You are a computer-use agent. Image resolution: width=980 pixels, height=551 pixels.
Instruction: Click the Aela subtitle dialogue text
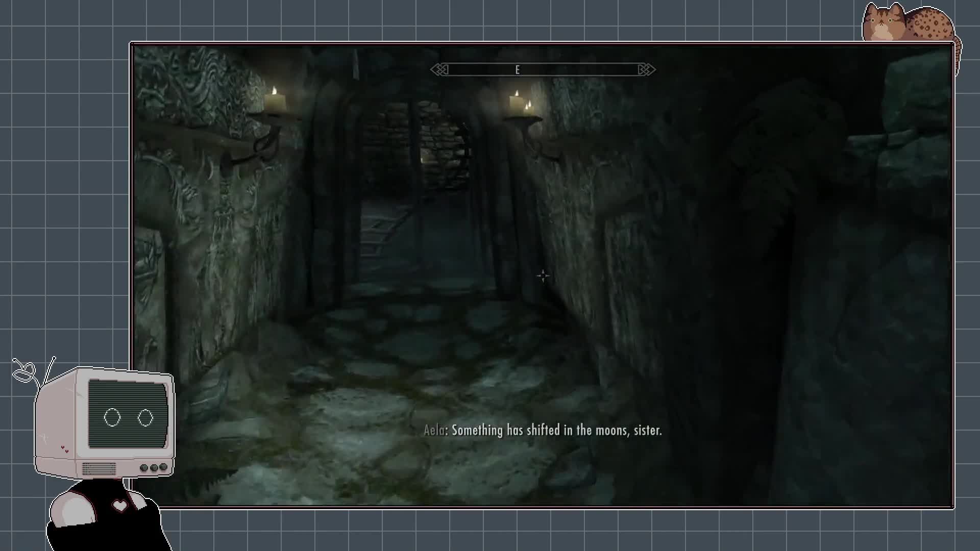pos(543,430)
